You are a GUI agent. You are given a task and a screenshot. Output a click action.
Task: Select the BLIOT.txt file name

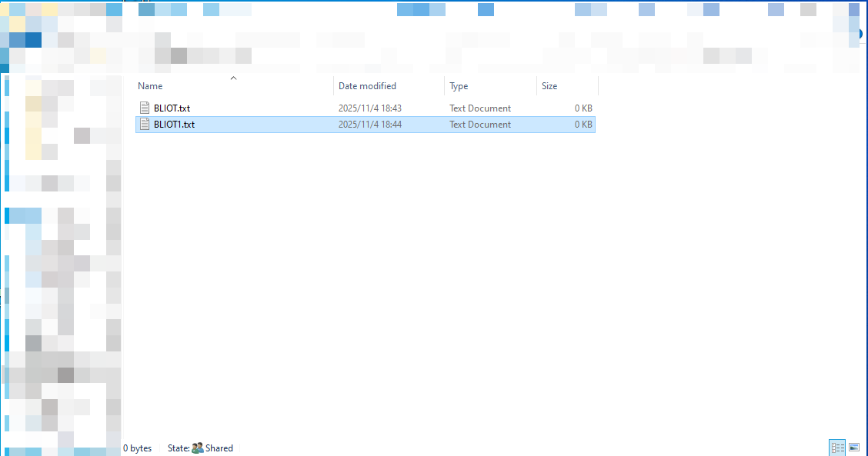click(172, 108)
